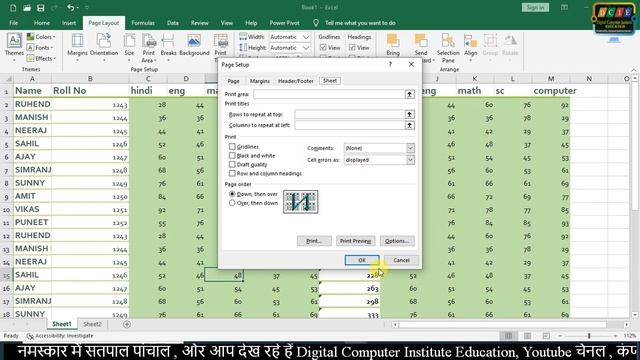The height and width of the screenshot is (360, 640).
Task: Toggle Gridlines View checkbox in ribbon
Action: pyautogui.click(x=323, y=48)
